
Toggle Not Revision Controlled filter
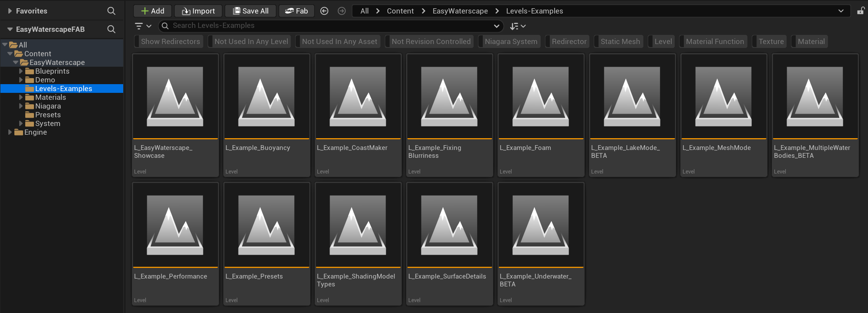pos(429,41)
